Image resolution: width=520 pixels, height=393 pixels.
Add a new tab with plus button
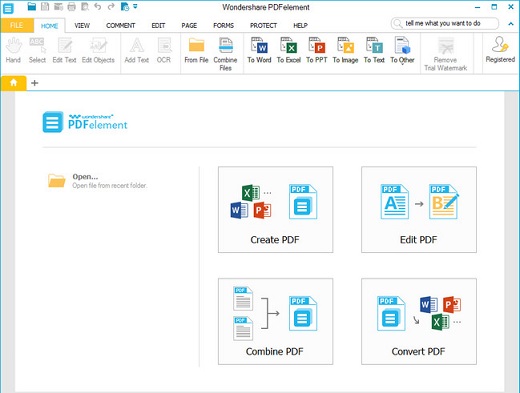(x=34, y=83)
